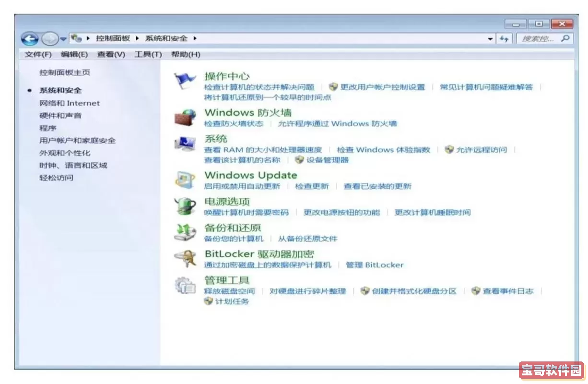Click the 备份和还原 drive icon

click(x=185, y=232)
